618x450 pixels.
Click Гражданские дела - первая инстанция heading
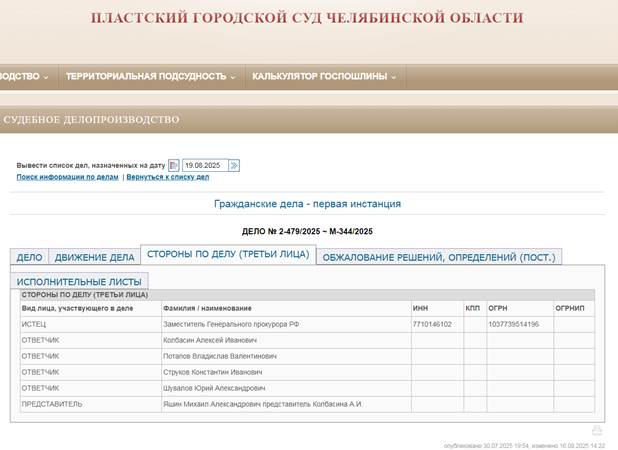pyautogui.click(x=307, y=204)
